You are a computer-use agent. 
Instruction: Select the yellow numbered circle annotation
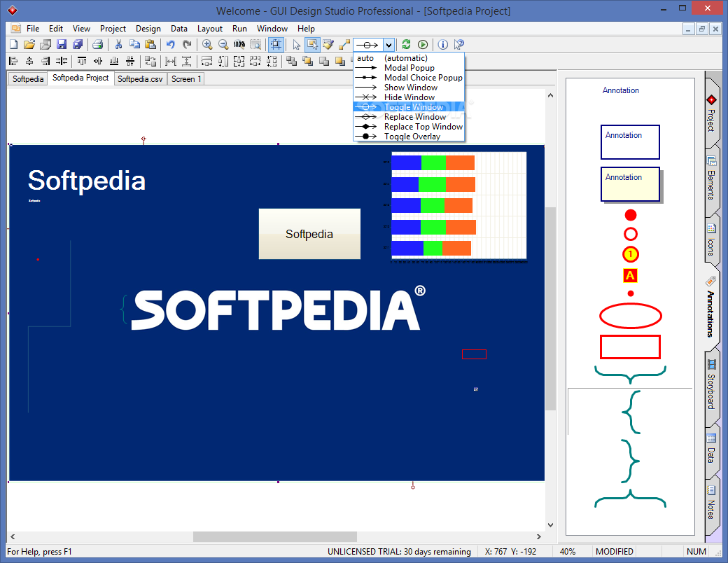point(631,255)
